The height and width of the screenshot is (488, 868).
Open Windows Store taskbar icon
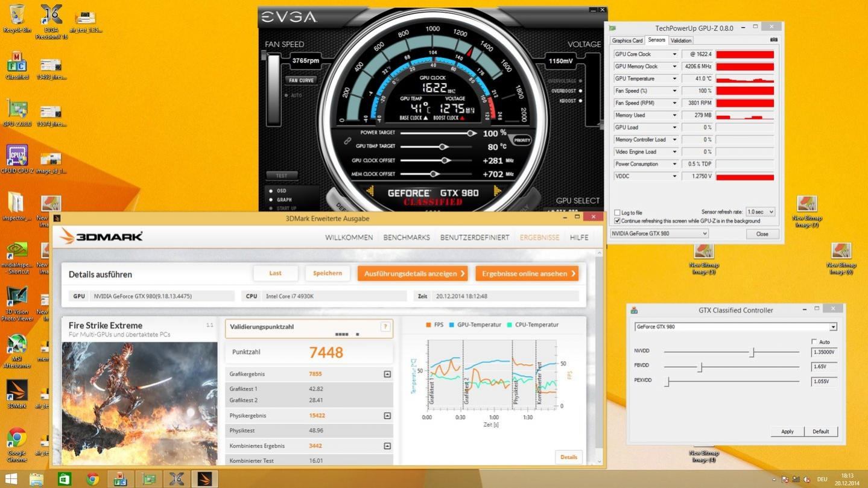click(x=65, y=479)
